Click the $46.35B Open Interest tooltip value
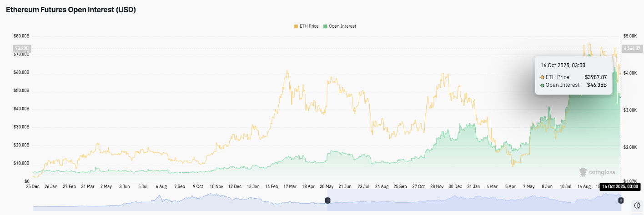Image resolution: width=644 pixels, height=215 pixels. click(597, 85)
